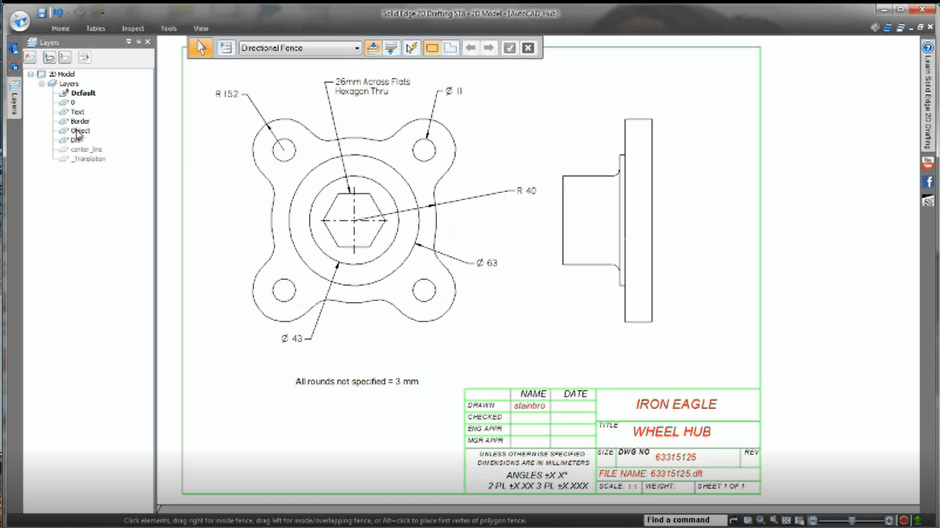
Task: Click the green upload icon in status bar
Action: tap(918, 520)
